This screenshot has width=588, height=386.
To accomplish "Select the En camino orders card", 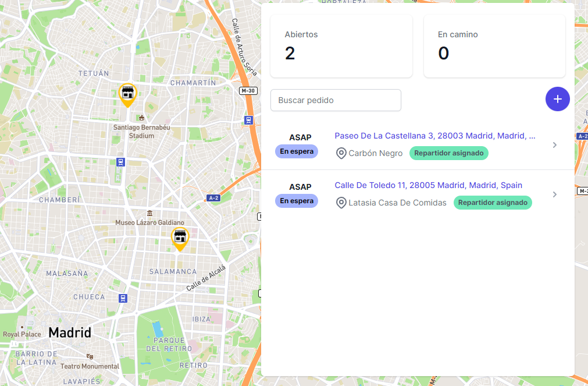I will point(494,47).
